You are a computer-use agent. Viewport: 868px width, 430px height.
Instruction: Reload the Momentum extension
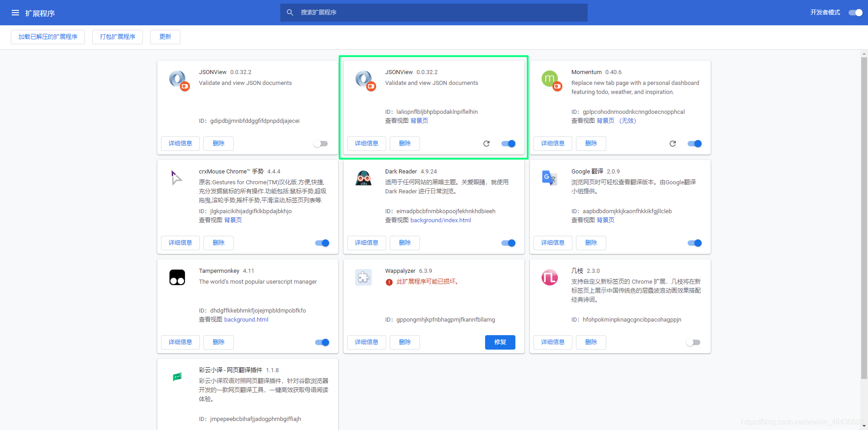tap(673, 144)
